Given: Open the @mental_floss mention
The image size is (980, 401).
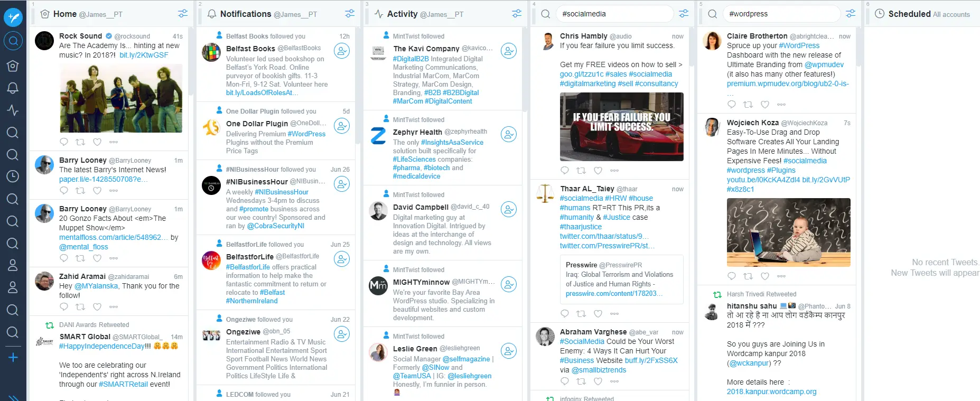Looking at the screenshot, I should tap(83, 247).
